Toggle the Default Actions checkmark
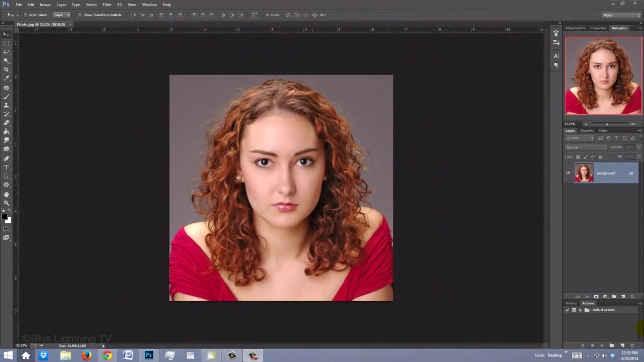Viewport: 644px width, 362px height. (x=567, y=310)
